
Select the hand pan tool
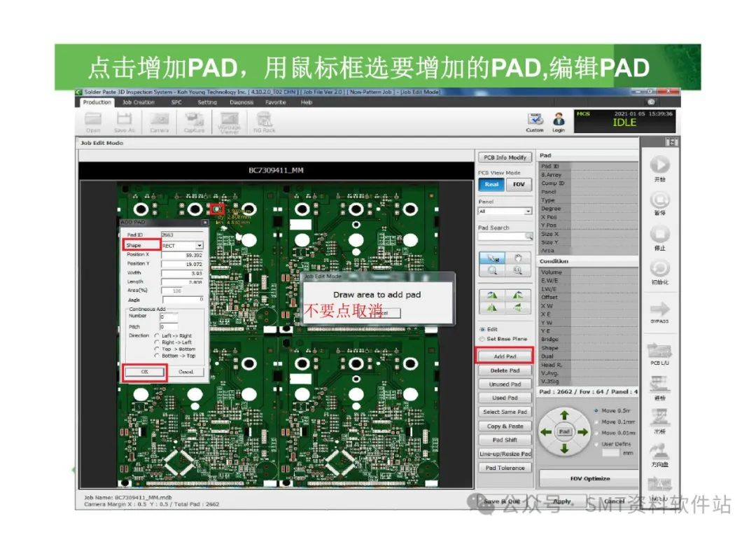[518, 258]
